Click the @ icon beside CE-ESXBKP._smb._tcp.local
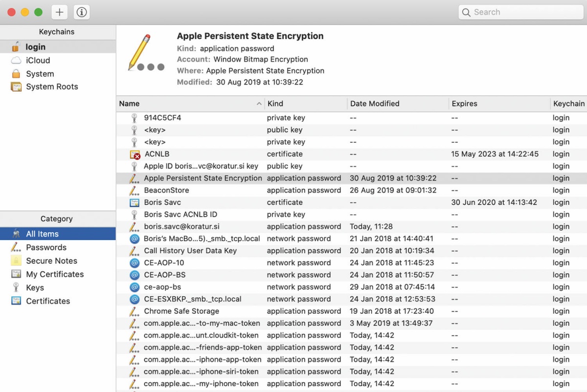The width and height of the screenshot is (587, 392). (135, 299)
